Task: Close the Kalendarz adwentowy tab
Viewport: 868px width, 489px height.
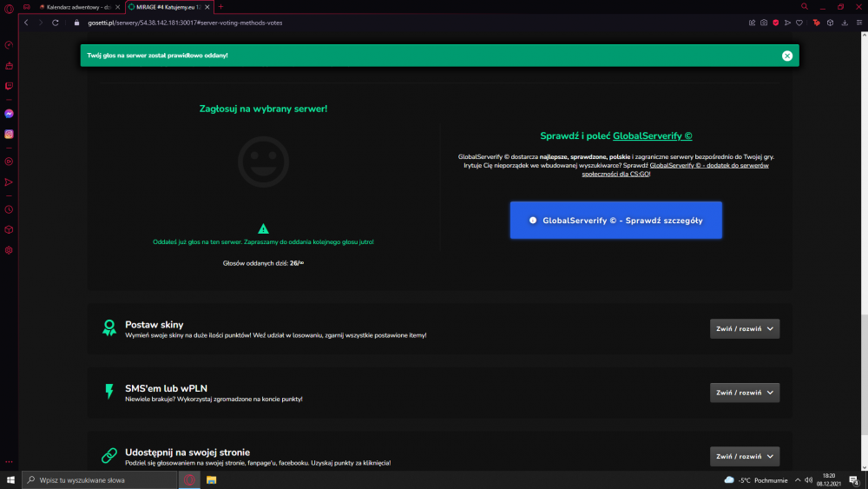Action: tap(117, 7)
